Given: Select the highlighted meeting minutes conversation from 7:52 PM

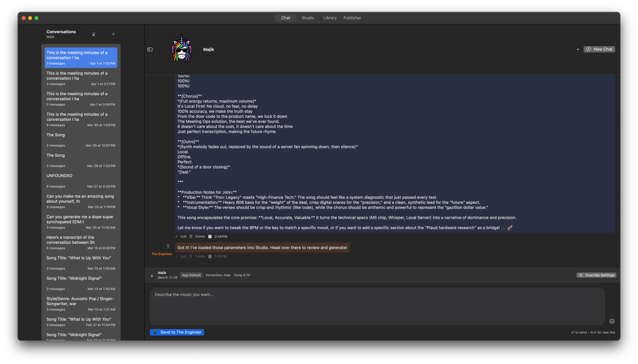Looking at the screenshot, I should click(81, 58).
